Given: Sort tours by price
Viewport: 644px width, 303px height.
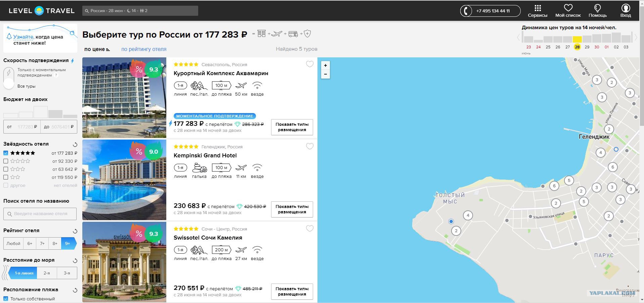Looking at the screenshot, I should pyautogui.click(x=97, y=49).
